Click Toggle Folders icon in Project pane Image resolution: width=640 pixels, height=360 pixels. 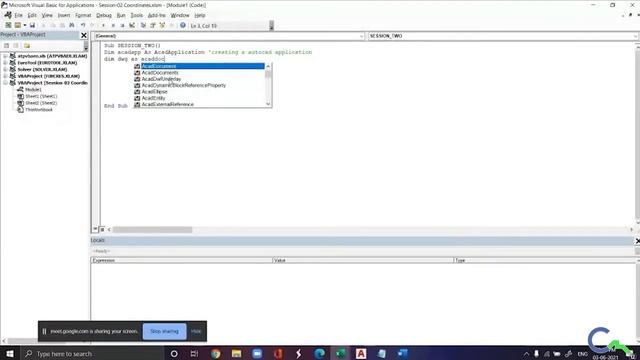pyautogui.click(x=27, y=45)
